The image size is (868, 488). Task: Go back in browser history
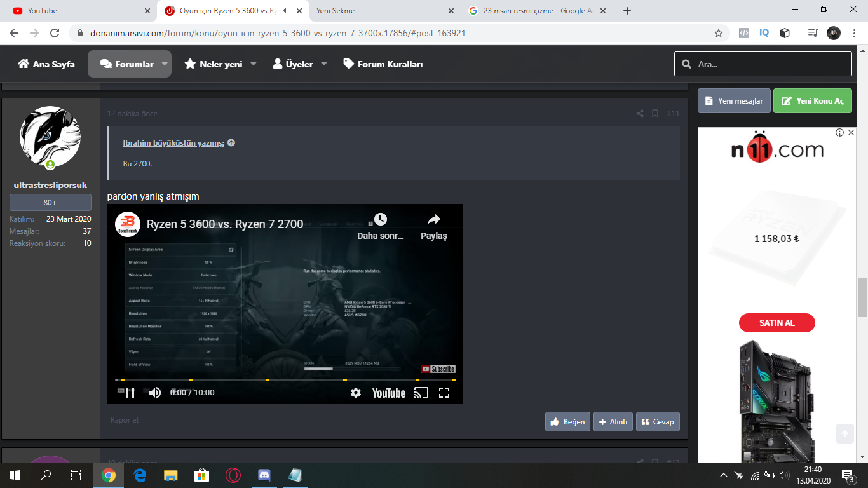(x=15, y=33)
